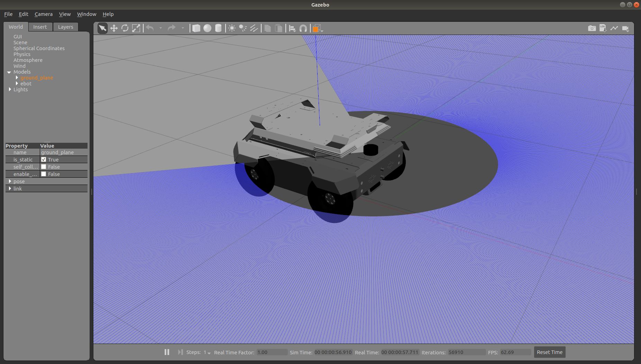Open the orange view angle selector

(x=318, y=28)
